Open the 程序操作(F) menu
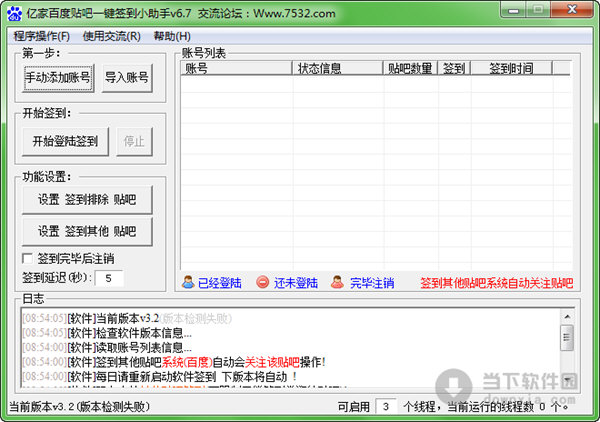 (x=42, y=36)
